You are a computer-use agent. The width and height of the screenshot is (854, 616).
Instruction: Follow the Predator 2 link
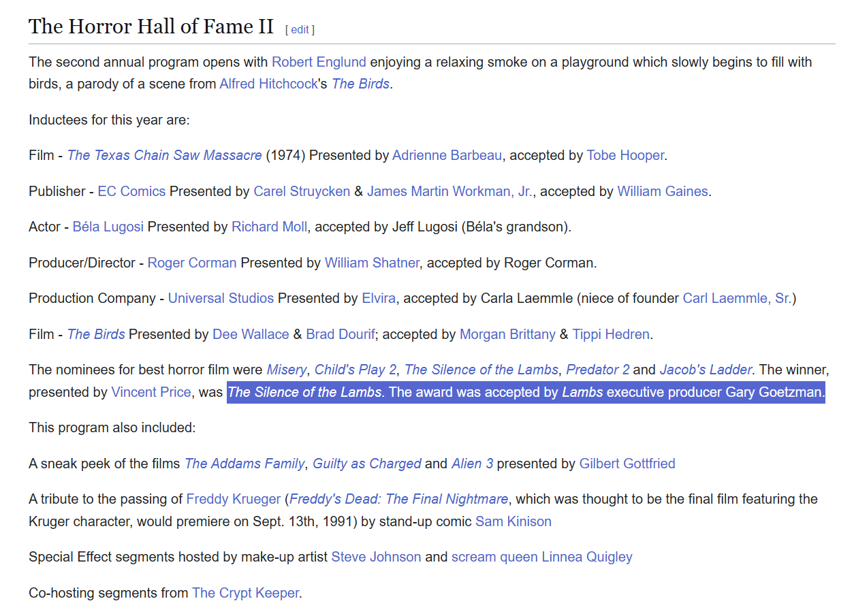(x=598, y=370)
